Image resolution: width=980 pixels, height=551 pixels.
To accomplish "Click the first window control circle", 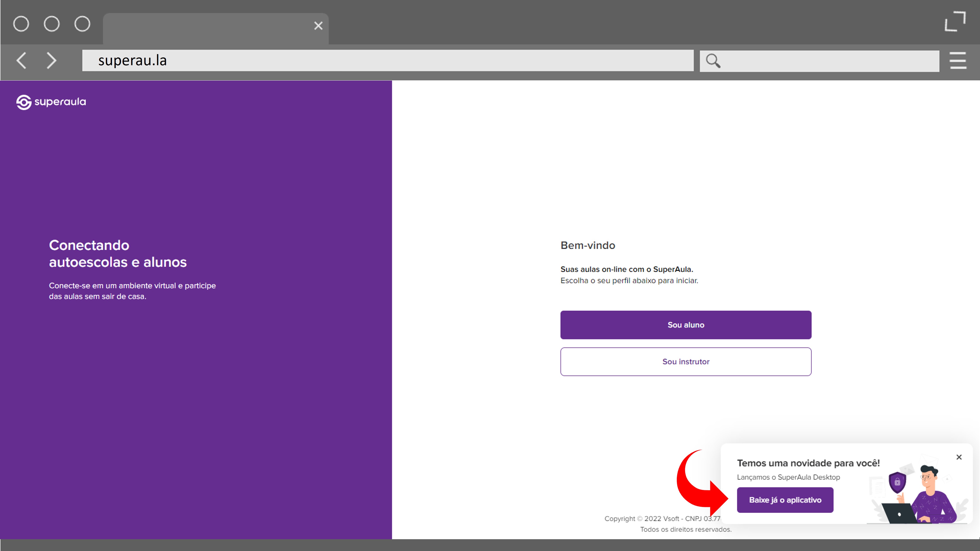I will (x=21, y=24).
